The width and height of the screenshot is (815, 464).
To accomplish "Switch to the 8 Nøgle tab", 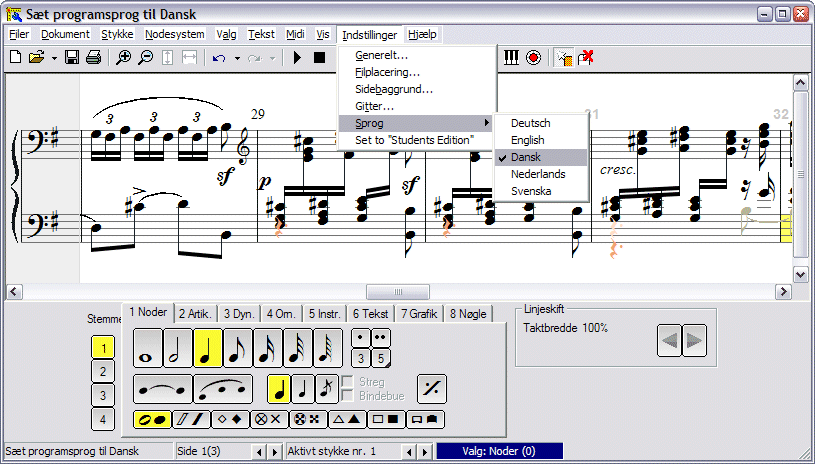I will (468, 314).
